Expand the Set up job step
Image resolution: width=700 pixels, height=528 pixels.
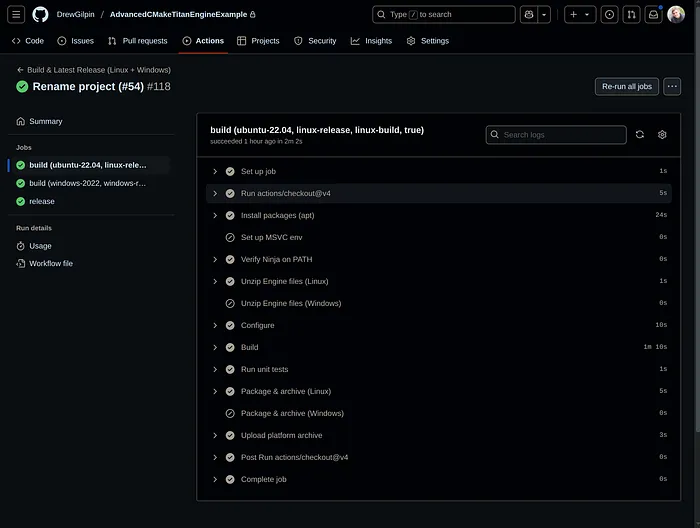439,171
